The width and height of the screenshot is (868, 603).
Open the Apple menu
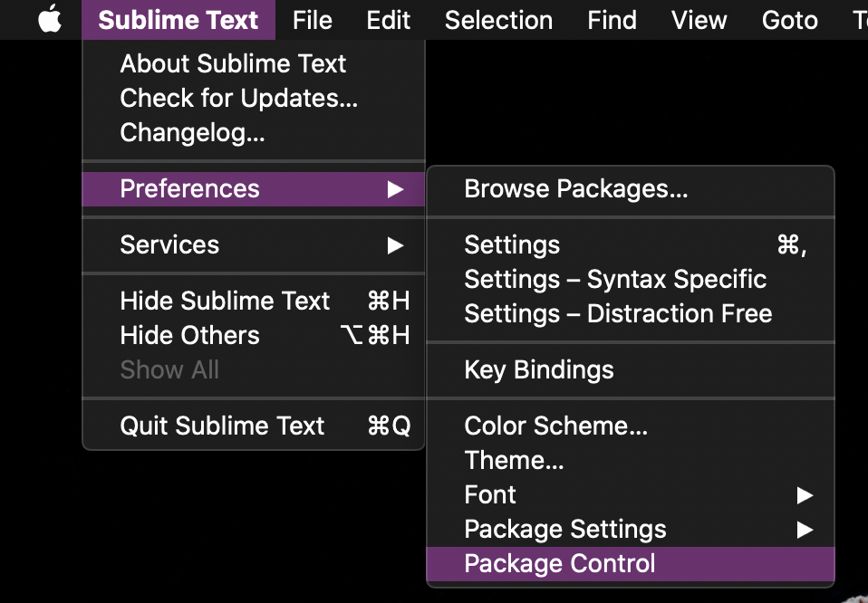point(50,19)
